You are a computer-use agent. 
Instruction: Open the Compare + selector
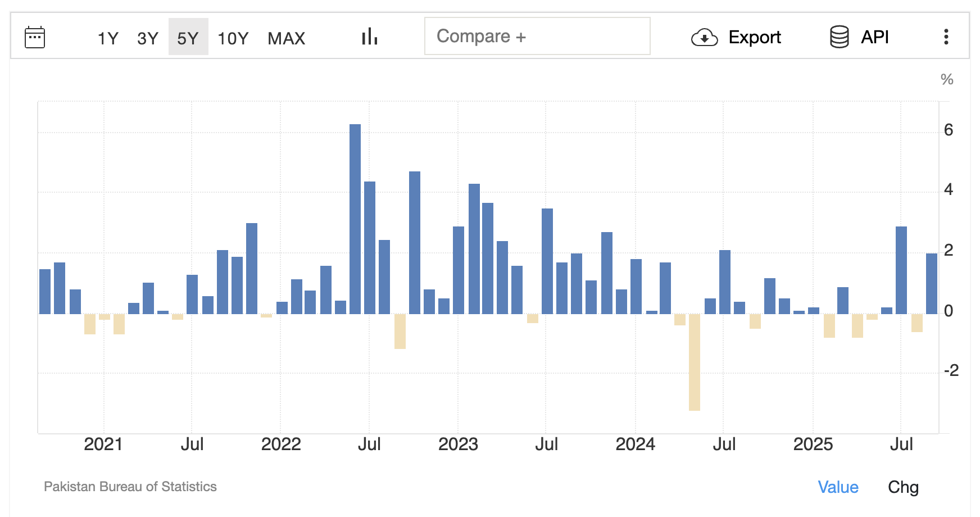pos(537,37)
